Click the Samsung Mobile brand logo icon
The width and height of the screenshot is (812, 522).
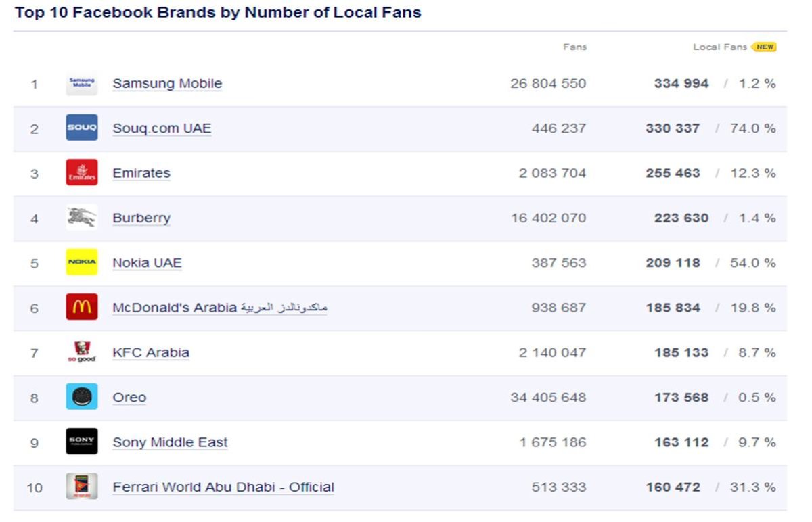[82, 84]
